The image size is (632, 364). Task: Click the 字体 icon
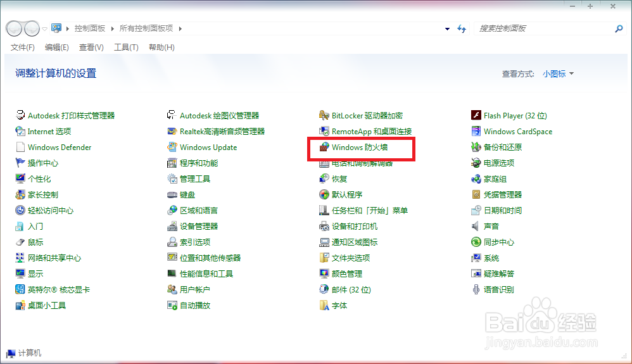coord(324,305)
